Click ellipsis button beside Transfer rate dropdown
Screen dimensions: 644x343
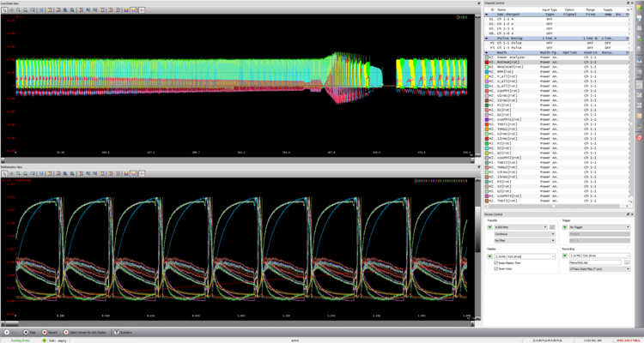click(552, 227)
